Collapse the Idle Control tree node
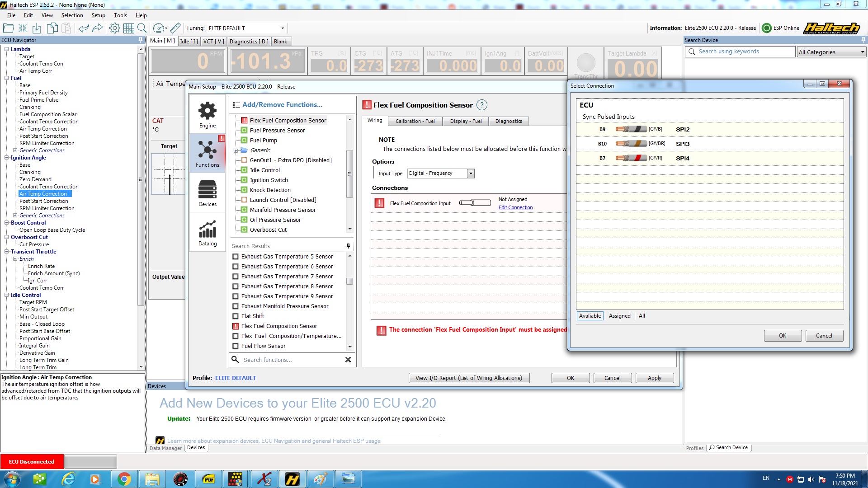The width and height of the screenshot is (868, 488). [x=7, y=295]
